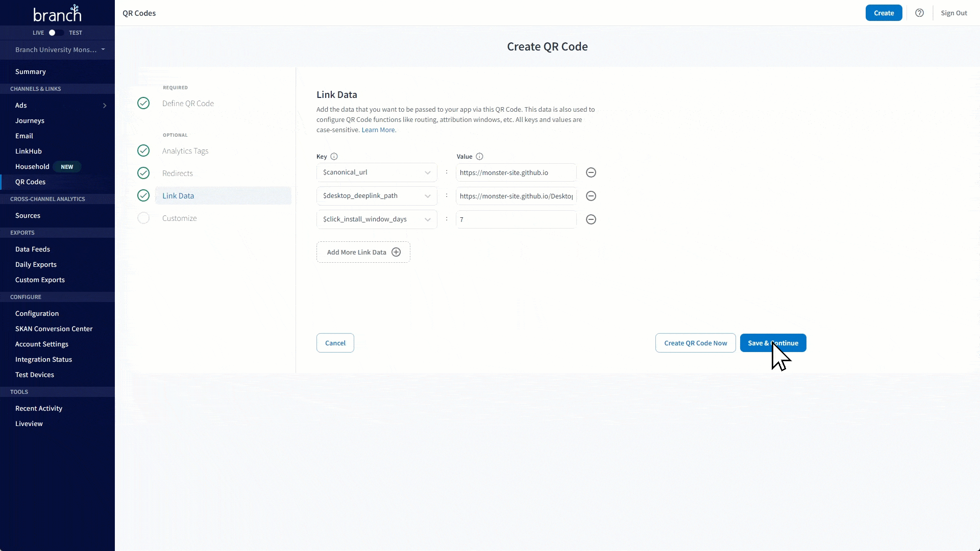
Task: Toggle the Analytics Tags completed checkmark
Action: click(x=143, y=150)
